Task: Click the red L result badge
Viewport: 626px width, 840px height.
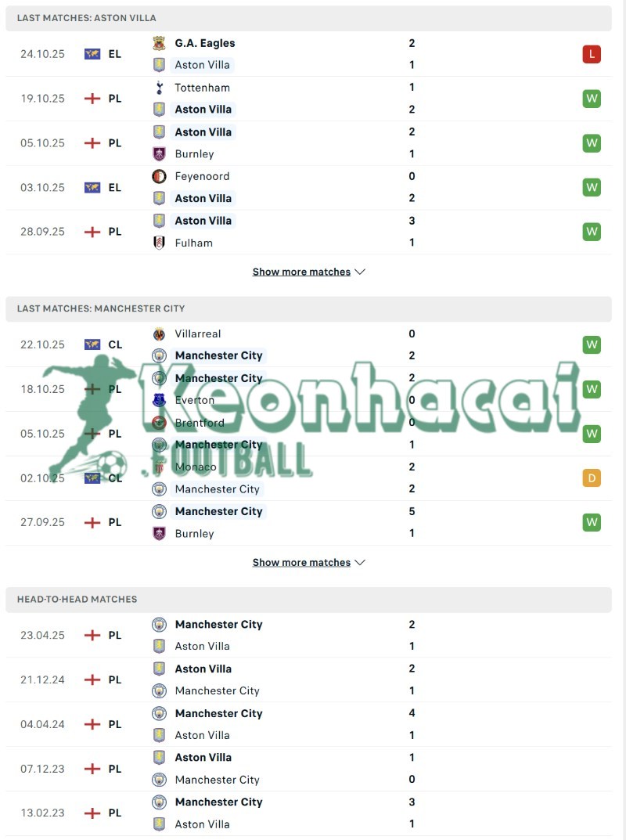Action: click(x=592, y=54)
